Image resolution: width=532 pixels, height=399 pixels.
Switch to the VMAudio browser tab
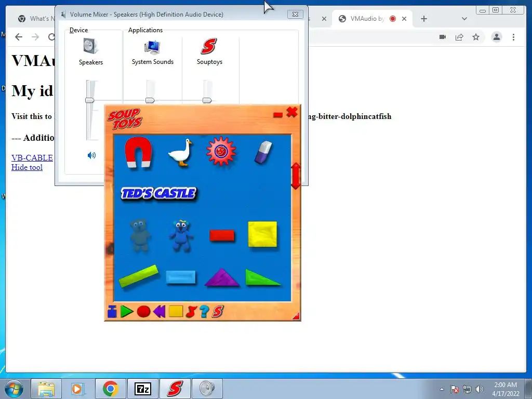(367, 19)
